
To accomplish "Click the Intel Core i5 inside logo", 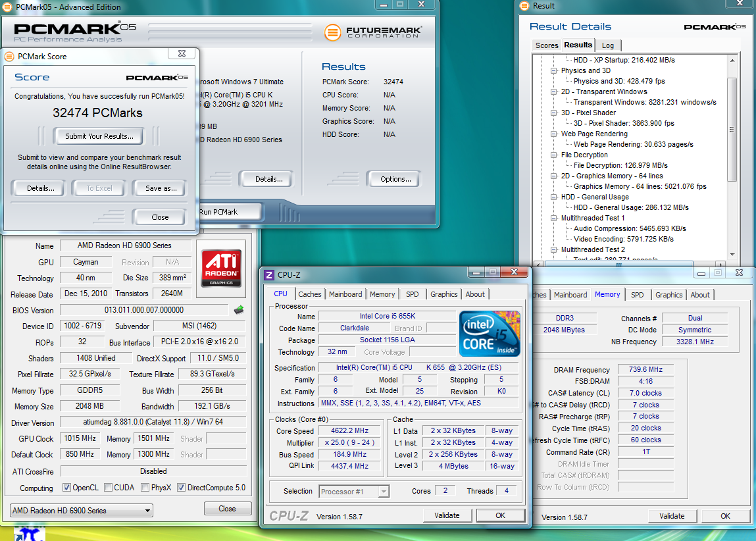I will (x=490, y=334).
